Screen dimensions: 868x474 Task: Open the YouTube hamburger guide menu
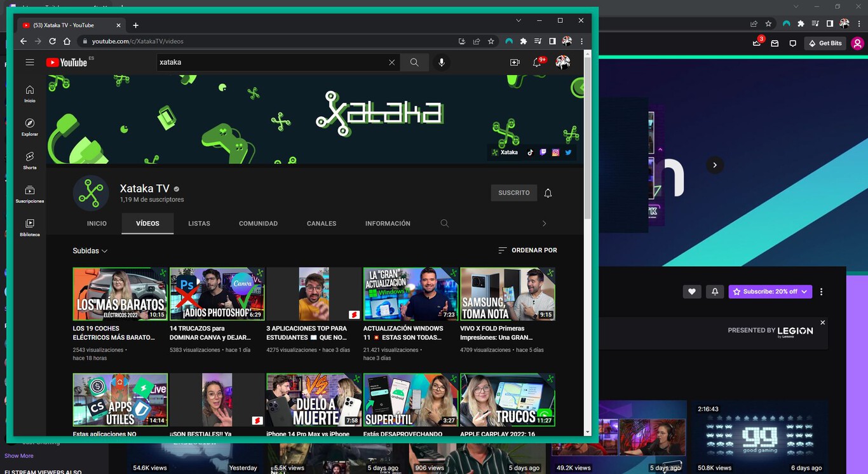click(30, 62)
